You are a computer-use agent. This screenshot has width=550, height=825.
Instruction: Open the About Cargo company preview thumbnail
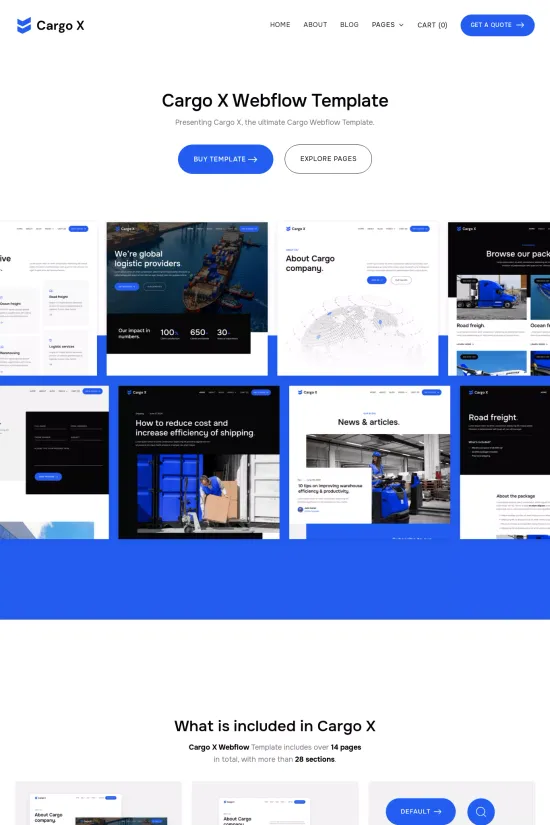pyautogui.click(x=357, y=298)
